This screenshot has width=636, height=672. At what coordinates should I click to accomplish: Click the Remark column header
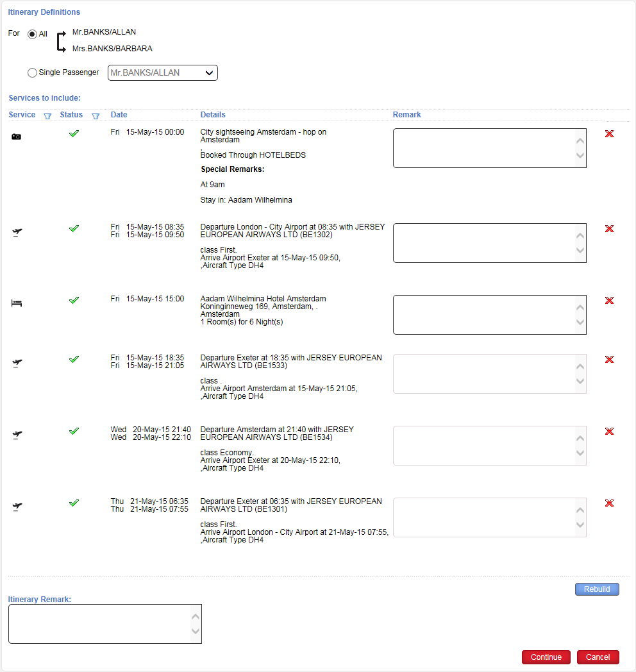point(406,115)
